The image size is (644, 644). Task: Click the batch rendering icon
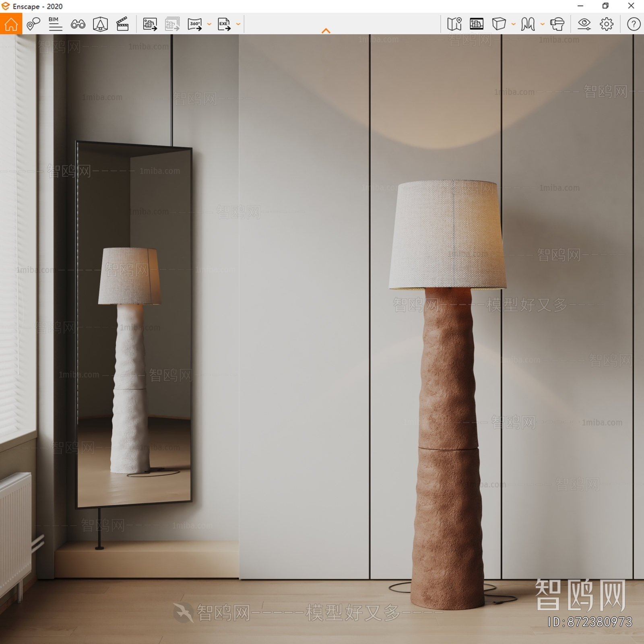point(172,24)
